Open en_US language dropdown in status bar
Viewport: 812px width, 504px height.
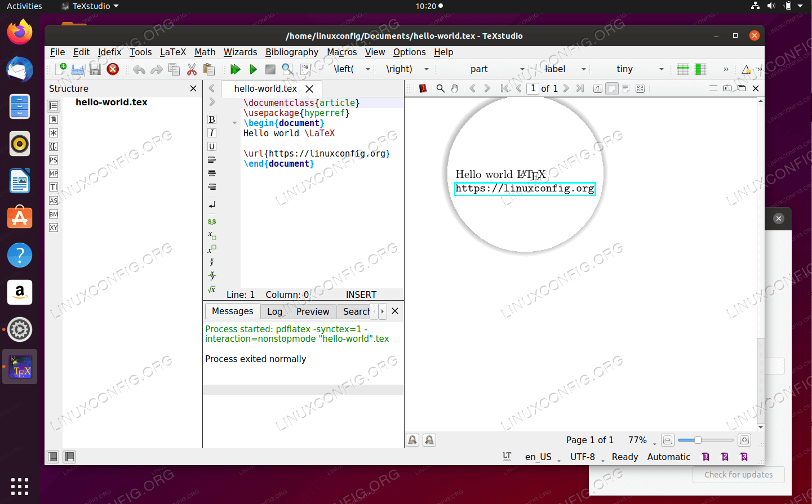point(542,457)
